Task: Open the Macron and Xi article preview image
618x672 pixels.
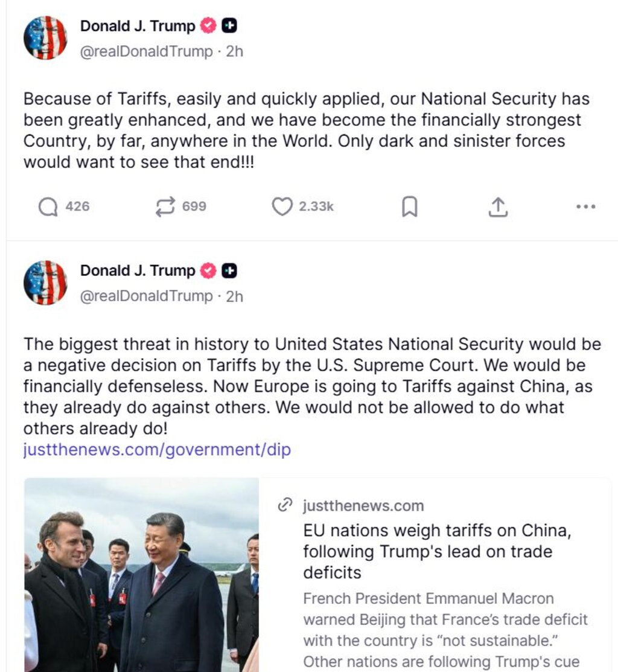Action: 142,574
